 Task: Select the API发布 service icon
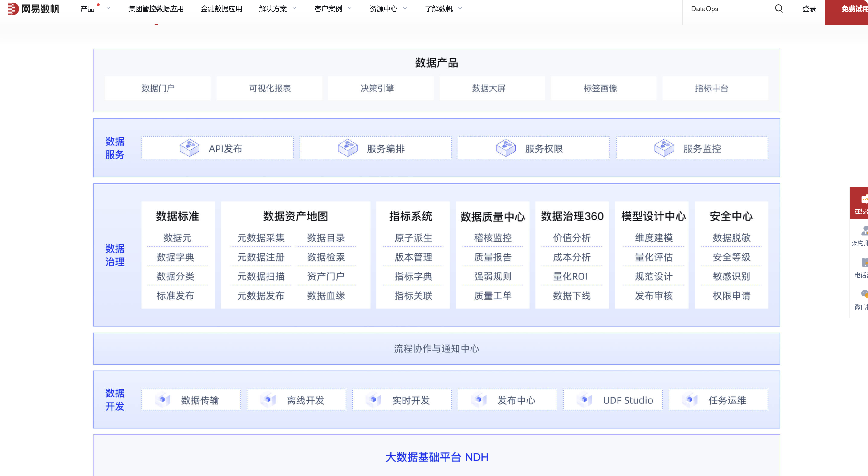tap(190, 147)
